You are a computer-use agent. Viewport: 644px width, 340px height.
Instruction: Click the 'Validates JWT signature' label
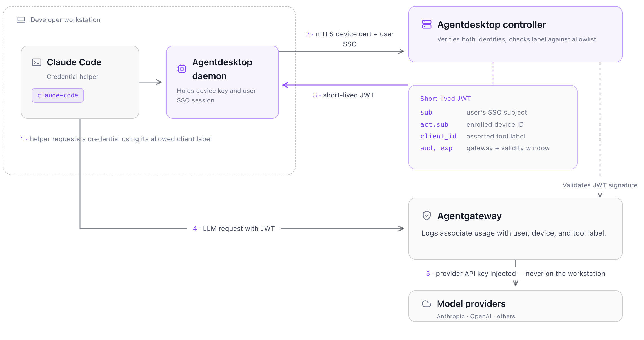600,185
